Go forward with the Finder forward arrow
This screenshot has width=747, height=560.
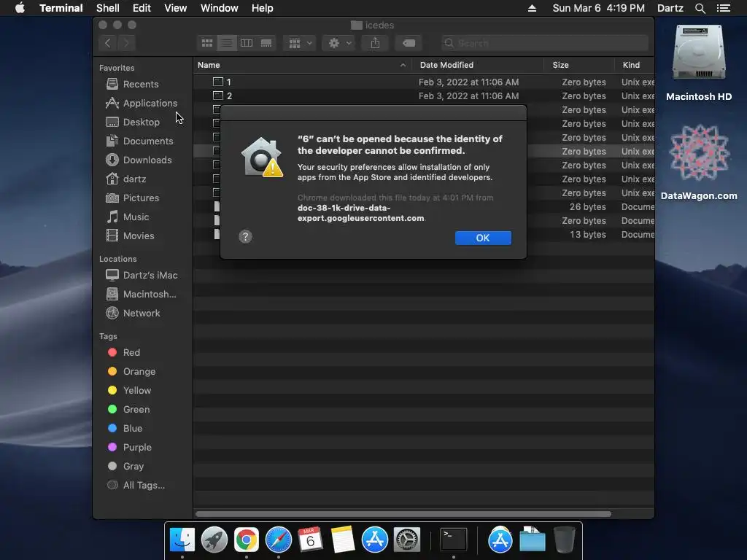(x=126, y=43)
